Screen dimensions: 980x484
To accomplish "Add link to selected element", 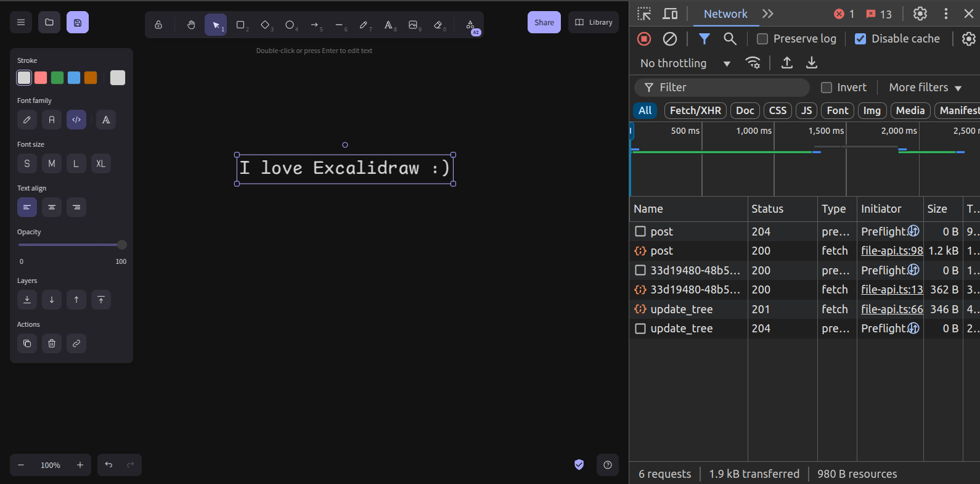I will pyautogui.click(x=76, y=343).
